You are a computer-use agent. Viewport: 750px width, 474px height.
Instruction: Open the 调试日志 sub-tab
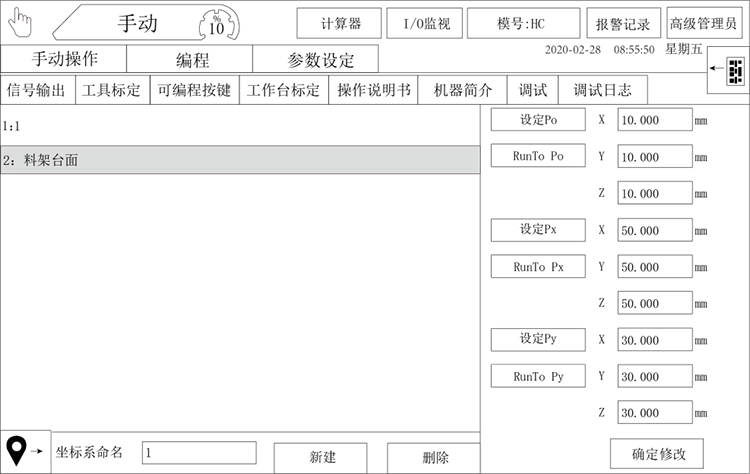click(602, 90)
